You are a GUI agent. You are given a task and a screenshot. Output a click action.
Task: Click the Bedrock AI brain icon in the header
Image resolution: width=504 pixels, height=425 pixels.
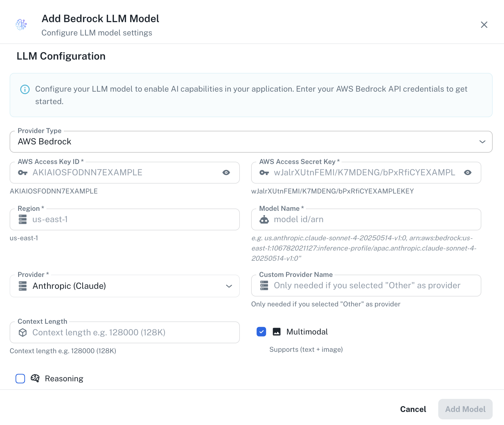click(x=21, y=25)
